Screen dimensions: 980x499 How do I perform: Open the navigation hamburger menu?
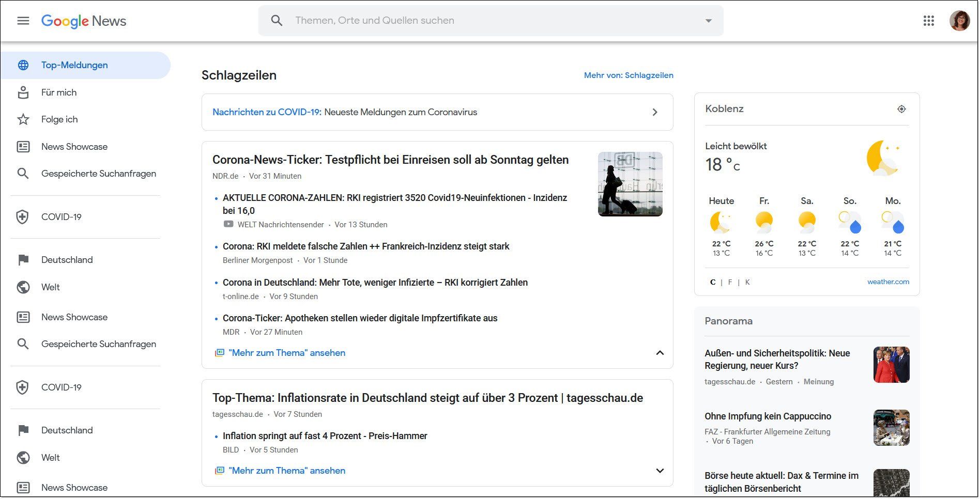tap(24, 21)
